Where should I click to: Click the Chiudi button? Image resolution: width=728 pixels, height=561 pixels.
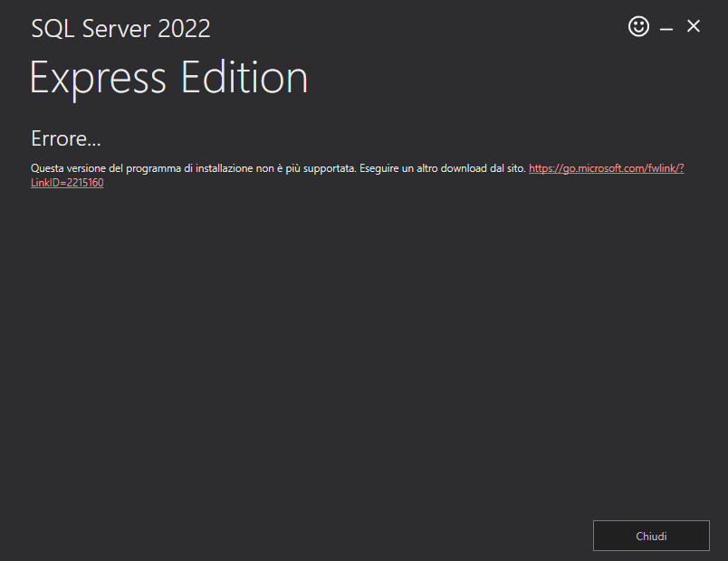(651, 536)
